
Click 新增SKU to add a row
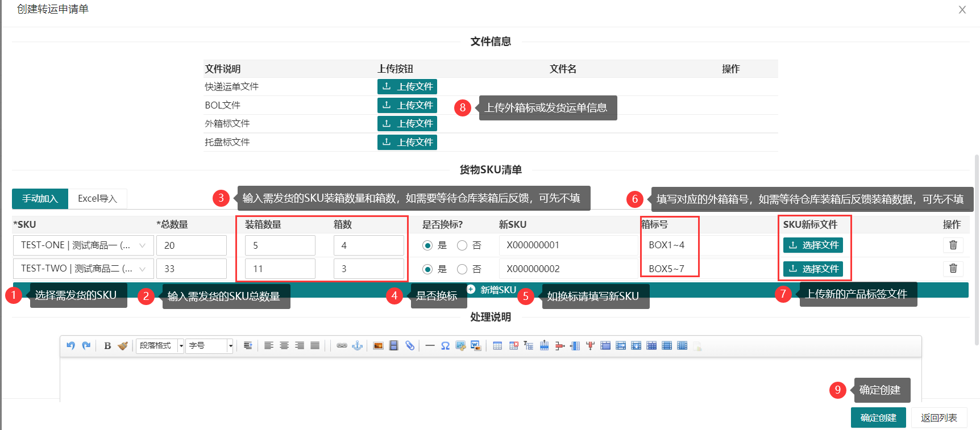click(492, 290)
